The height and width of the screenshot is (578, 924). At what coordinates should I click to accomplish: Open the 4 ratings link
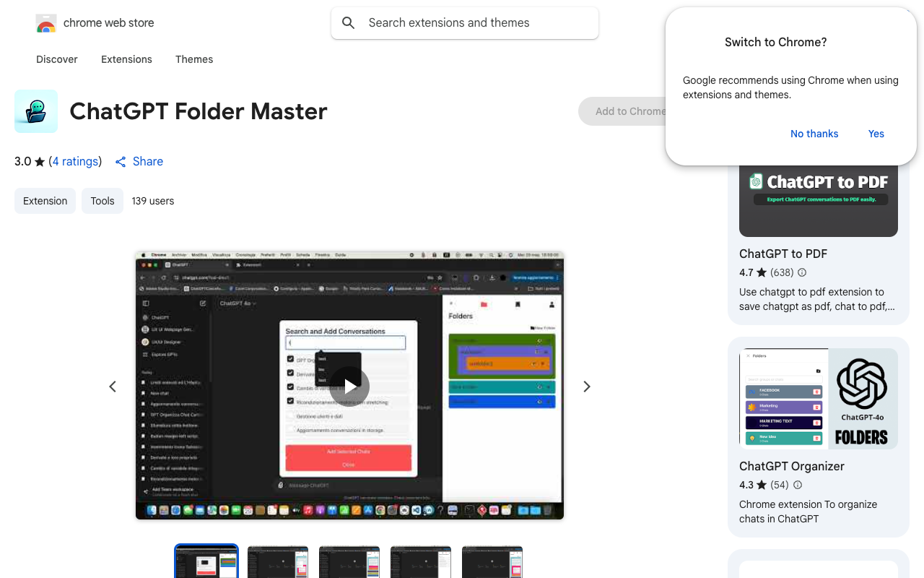pos(75,161)
